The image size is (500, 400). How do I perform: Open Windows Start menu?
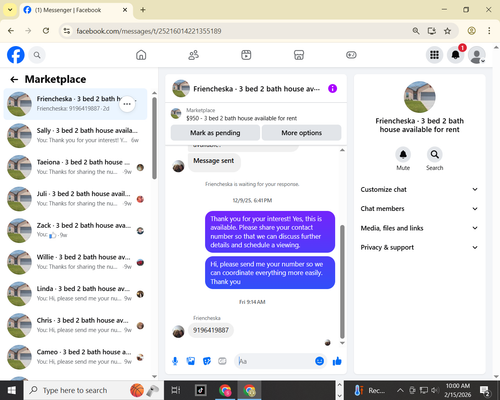(x=12, y=390)
